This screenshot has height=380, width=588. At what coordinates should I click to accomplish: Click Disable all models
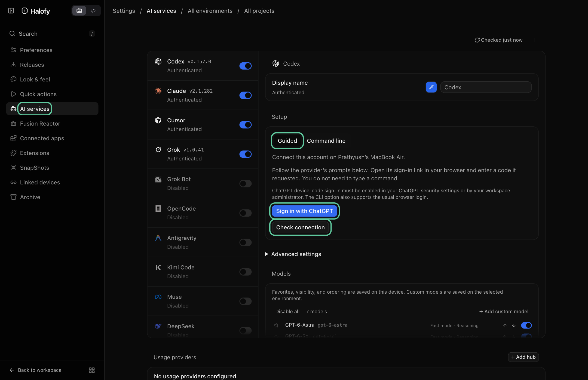coord(287,311)
